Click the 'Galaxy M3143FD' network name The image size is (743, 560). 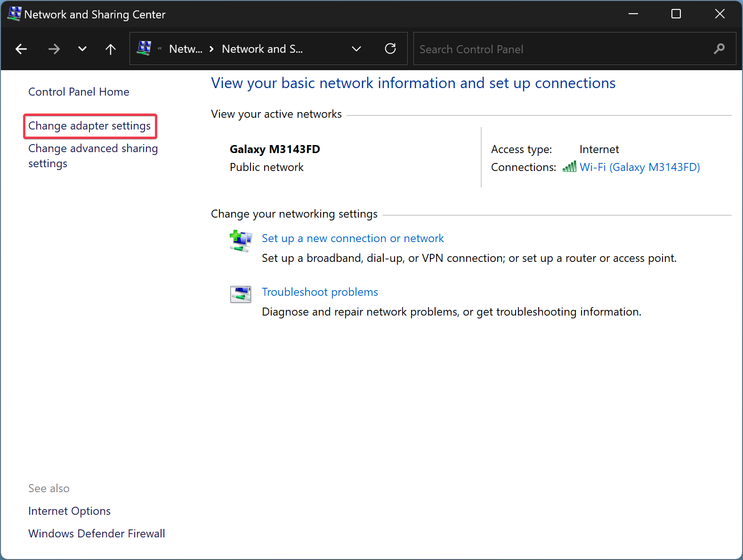point(275,149)
